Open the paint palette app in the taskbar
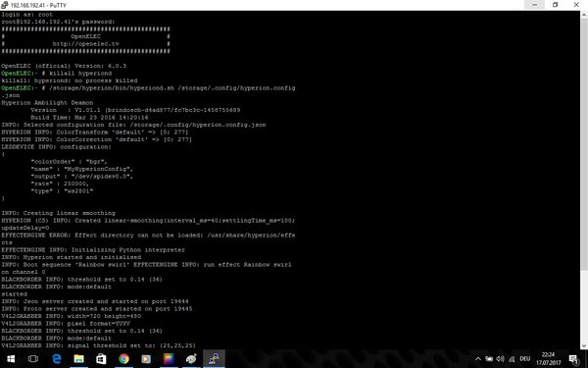 (x=191, y=359)
